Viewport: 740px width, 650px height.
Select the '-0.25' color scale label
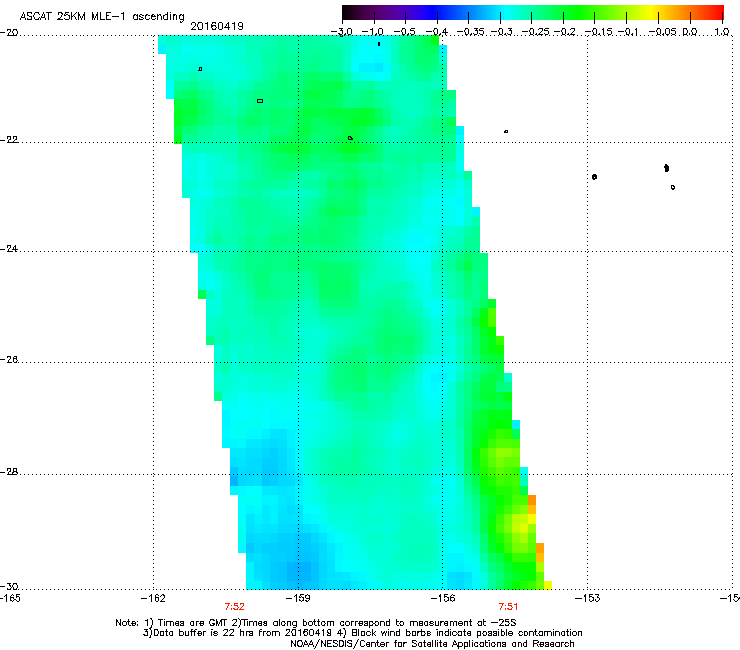pyautogui.click(x=536, y=32)
